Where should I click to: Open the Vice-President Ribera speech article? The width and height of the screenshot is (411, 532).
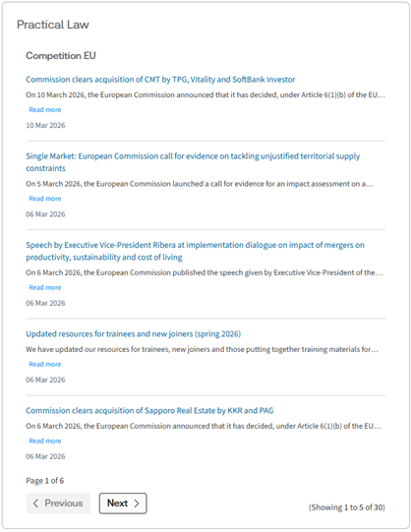pyautogui.click(x=195, y=251)
